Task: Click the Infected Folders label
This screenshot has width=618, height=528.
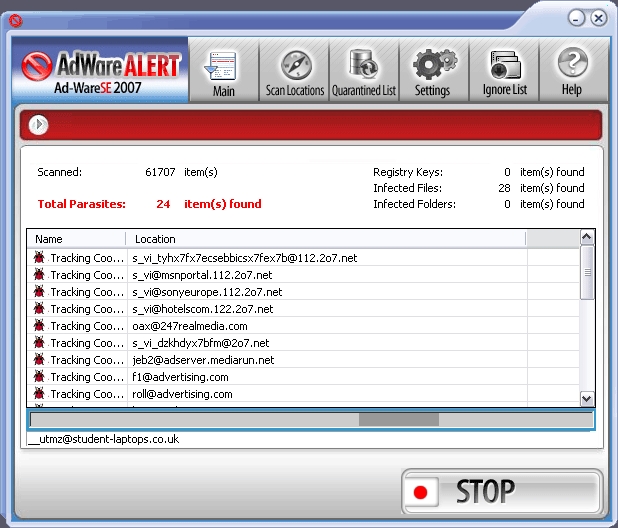Action: pyautogui.click(x=414, y=204)
